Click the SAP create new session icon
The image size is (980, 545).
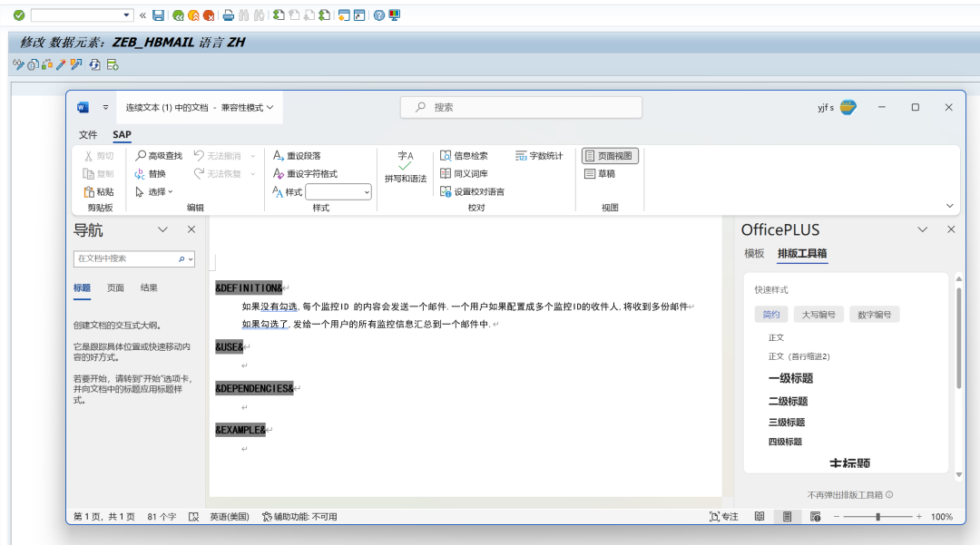tap(344, 15)
